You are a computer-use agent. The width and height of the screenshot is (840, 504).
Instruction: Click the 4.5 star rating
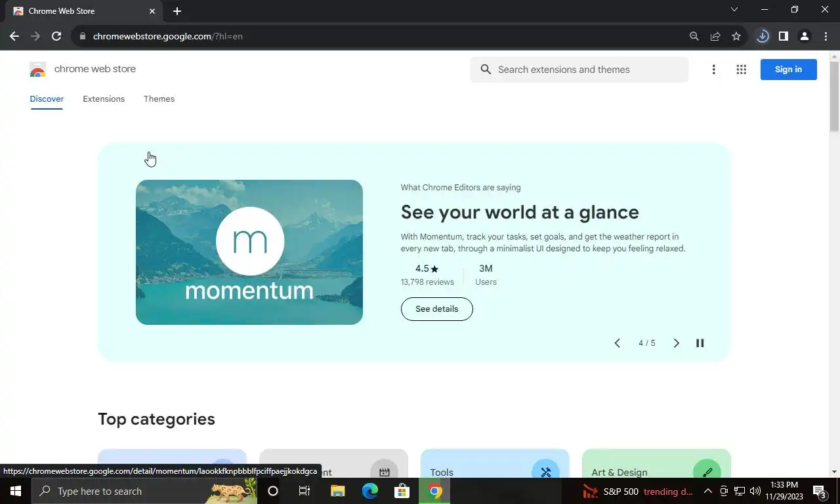[x=427, y=268]
